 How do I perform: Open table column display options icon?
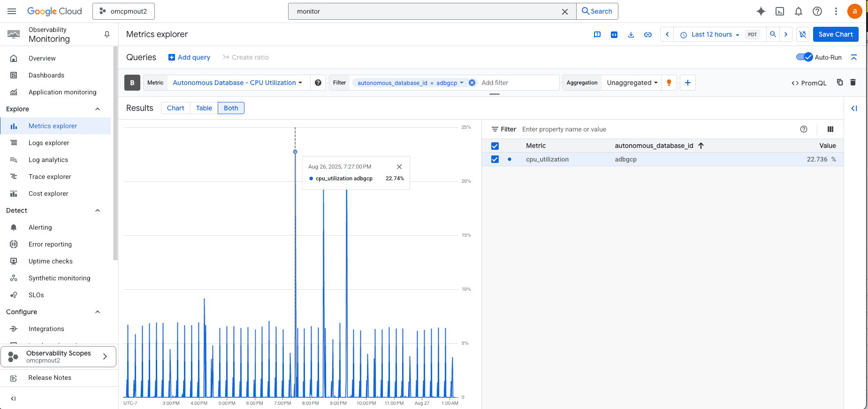click(x=830, y=129)
